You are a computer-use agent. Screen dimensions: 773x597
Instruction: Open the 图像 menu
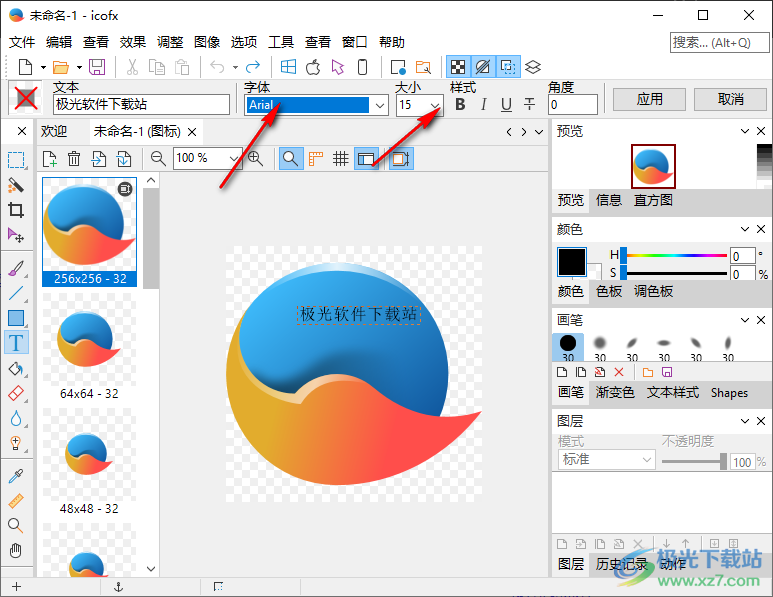(x=207, y=42)
